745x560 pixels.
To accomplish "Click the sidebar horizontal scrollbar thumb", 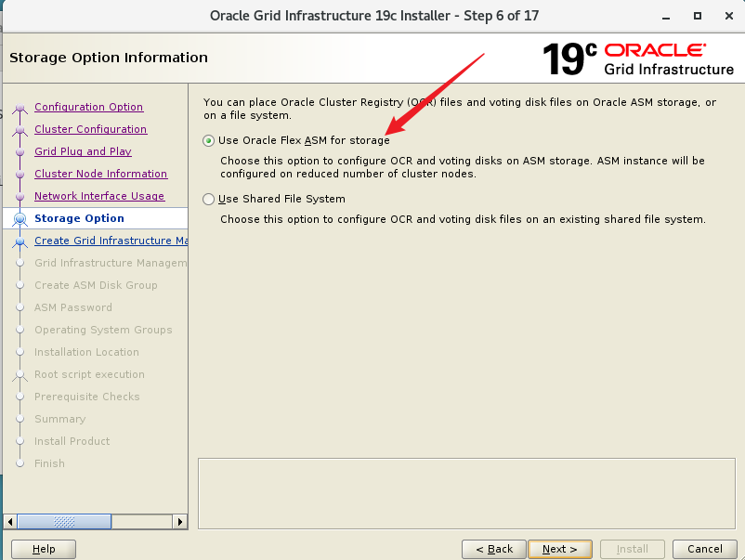I will point(64,522).
